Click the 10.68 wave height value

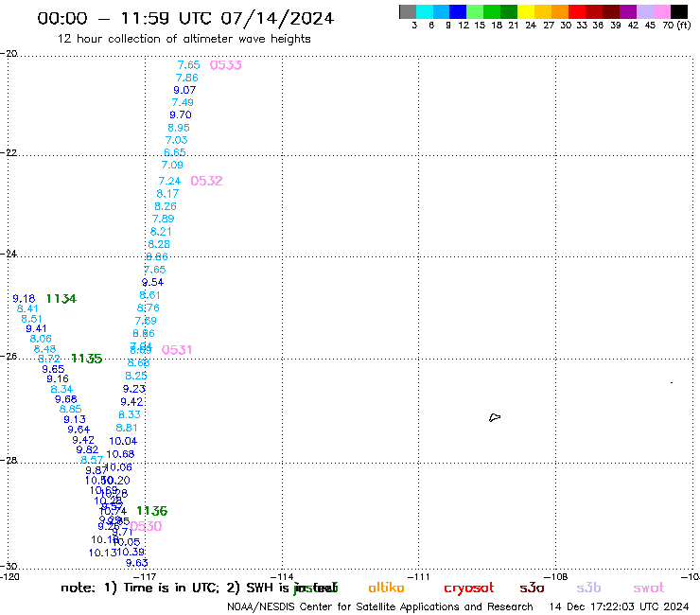120,454
